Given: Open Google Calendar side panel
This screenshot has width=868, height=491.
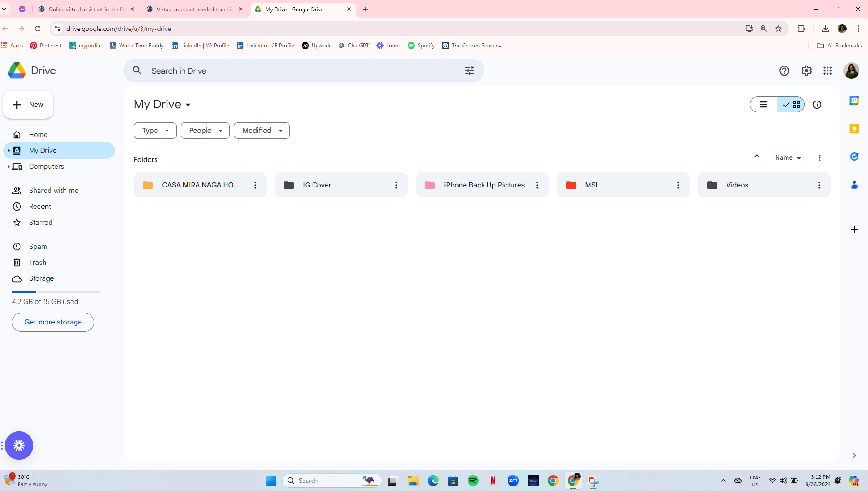Looking at the screenshot, I should pyautogui.click(x=854, y=101).
